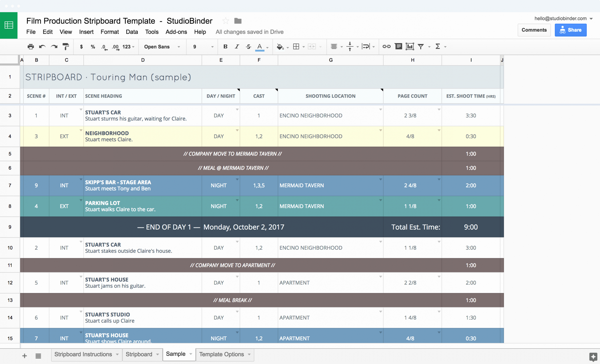Viewport: 600px width, 364px height.
Task: Click the undo arrow icon
Action: coord(43,47)
